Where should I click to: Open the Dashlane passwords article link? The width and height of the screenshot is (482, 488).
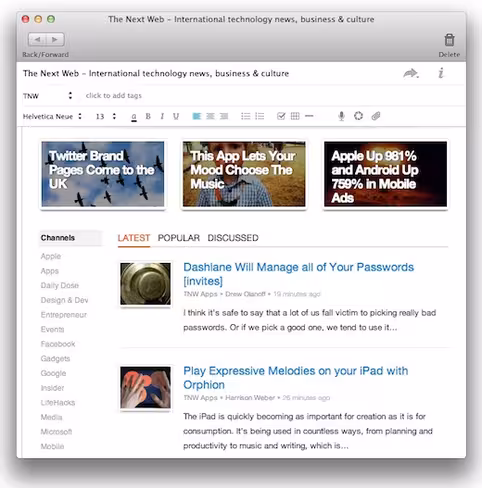tap(298, 274)
